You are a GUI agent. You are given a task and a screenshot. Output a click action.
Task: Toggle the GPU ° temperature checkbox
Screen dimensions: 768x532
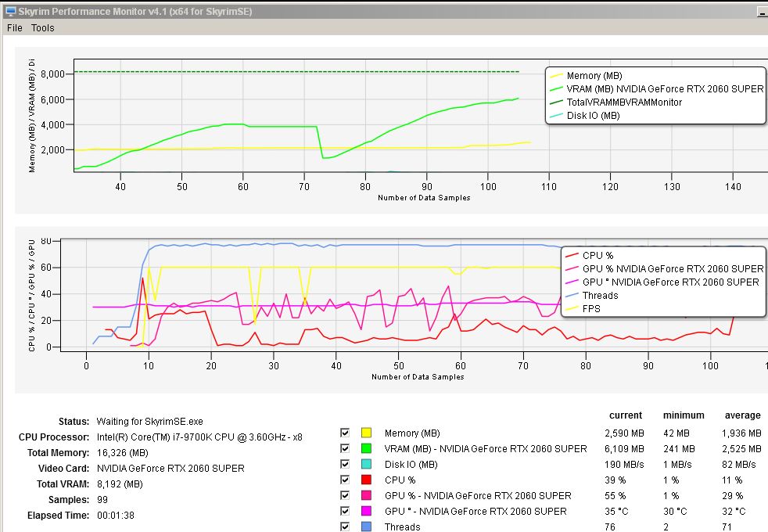click(x=345, y=512)
